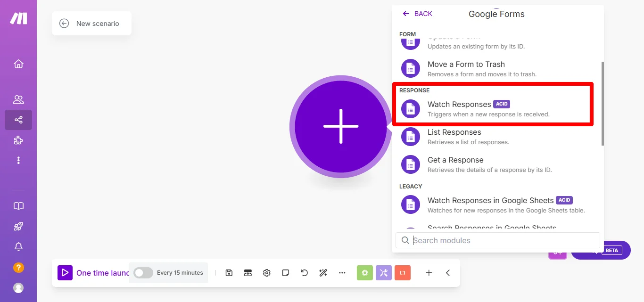Click the magic wand auto-align icon
This screenshot has width=644, height=302.
click(323, 273)
